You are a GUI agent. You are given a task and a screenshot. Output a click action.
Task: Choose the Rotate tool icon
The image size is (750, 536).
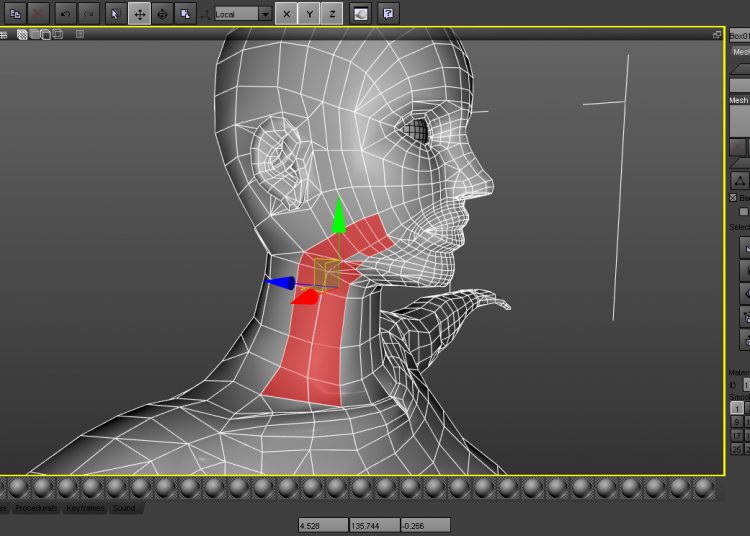(x=162, y=14)
